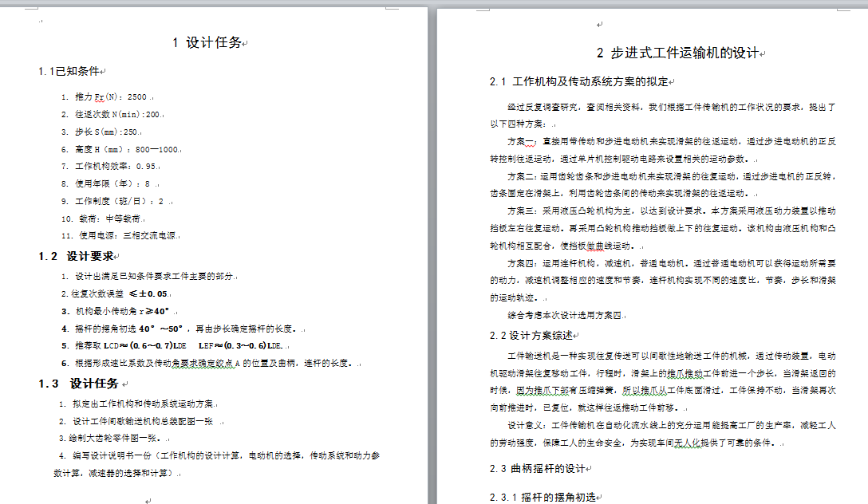The width and height of the screenshot is (868, 504).
Task: Click the line starting '挡板左右往复运动'
Action: pos(663,229)
